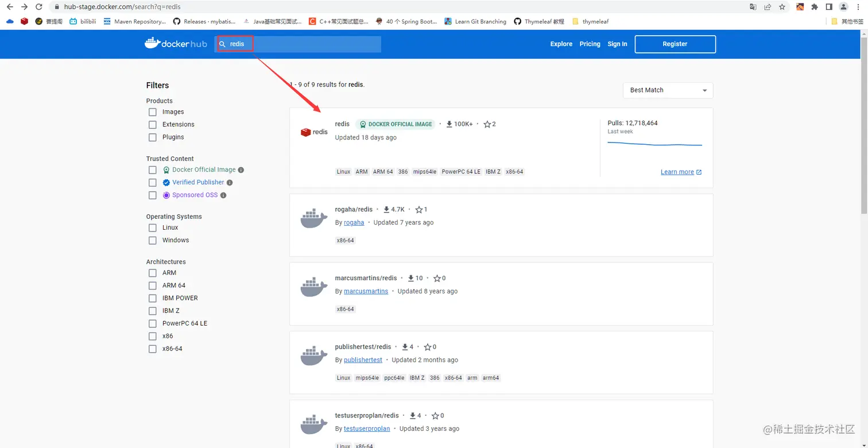
Task: Tick the Plugins filter checkbox
Action: (x=153, y=137)
